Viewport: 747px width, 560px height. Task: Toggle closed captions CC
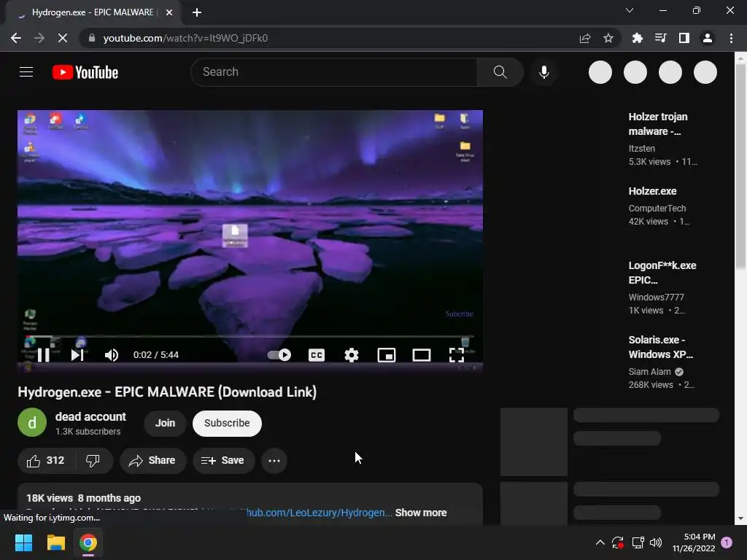[317, 355]
